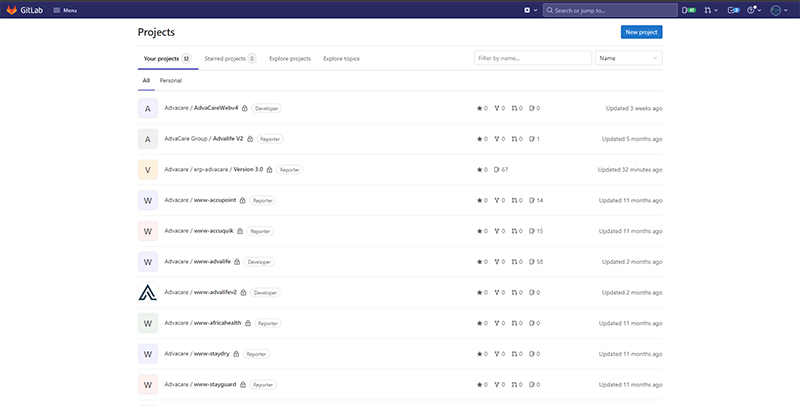This screenshot has width=800, height=406.
Task: Click the Filter by name field
Action: pos(533,58)
